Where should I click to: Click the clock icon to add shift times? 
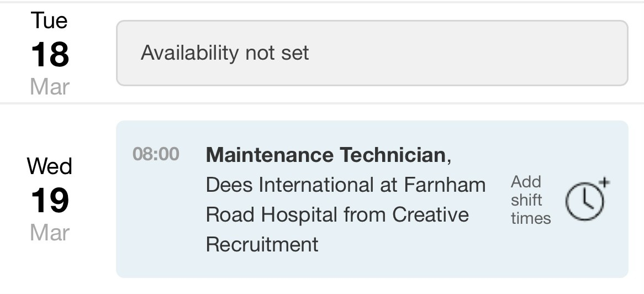pos(584,201)
